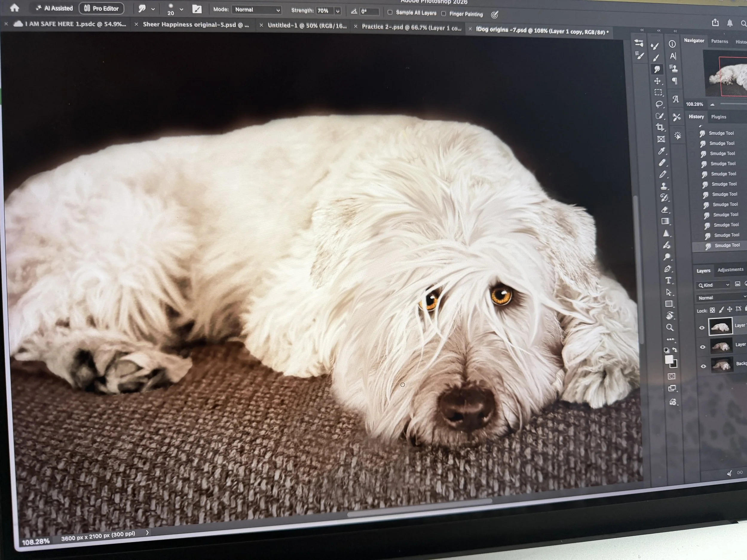The image size is (747, 560).
Task: Hide the Background layer eye icon
Action: 703,366
